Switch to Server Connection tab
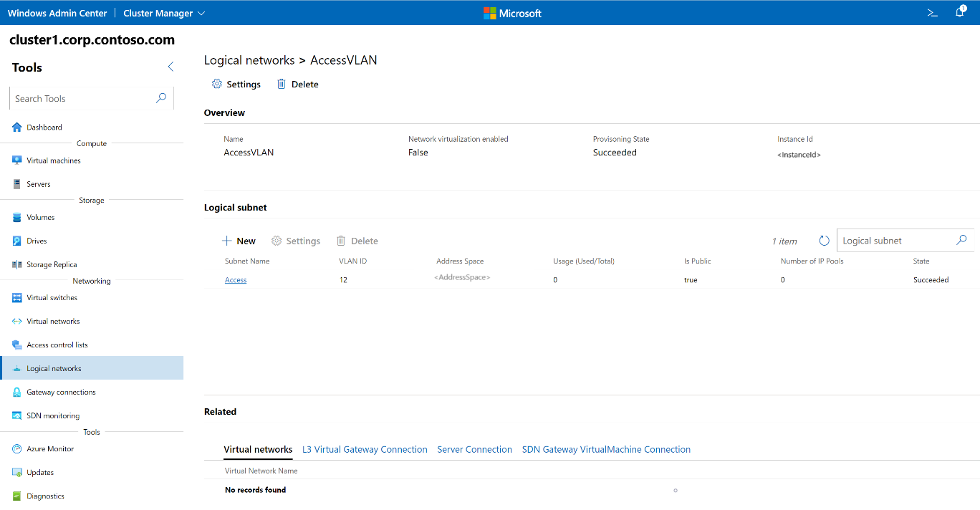Screen dimensions: 980x510 [474, 450]
